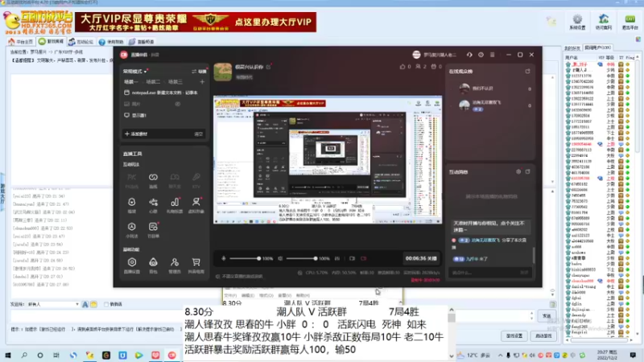
Task: Stop streaming with the 00:06:36 button
Action: [x=421, y=258]
